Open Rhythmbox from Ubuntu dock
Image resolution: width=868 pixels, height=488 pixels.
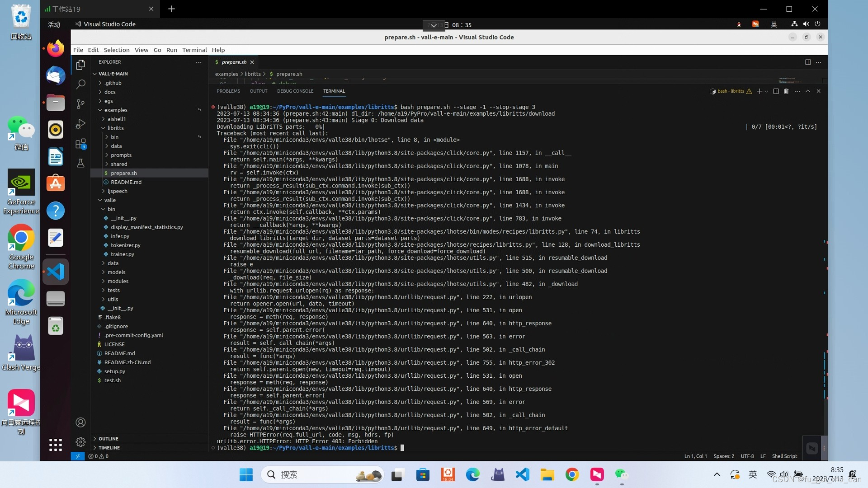pos(56,130)
